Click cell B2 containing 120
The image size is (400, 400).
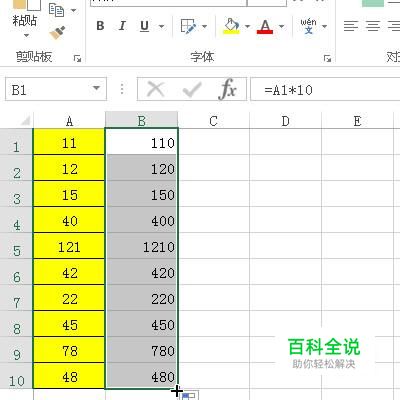(142, 168)
